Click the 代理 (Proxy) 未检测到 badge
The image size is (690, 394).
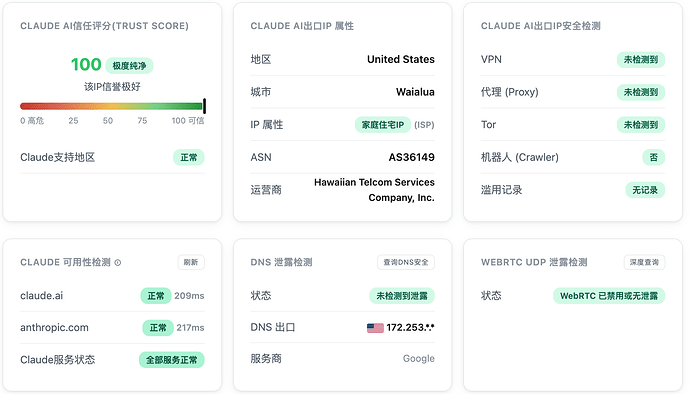click(641, 92)
